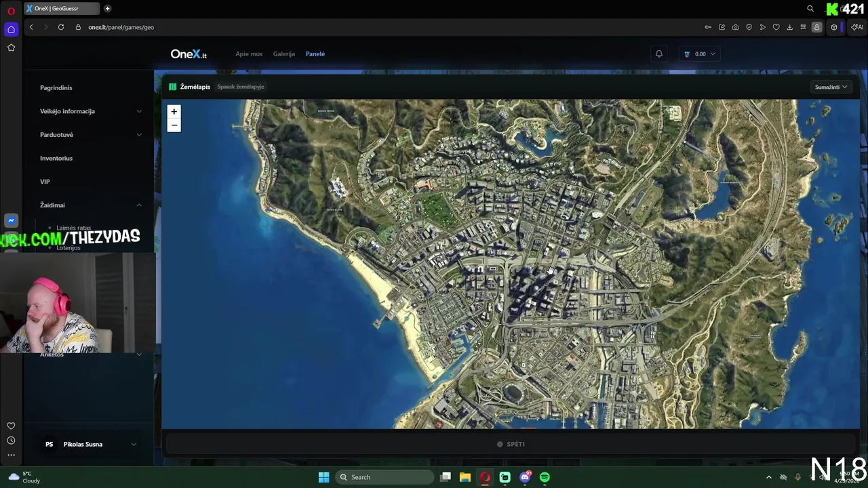Show hidden system tray icons

[x=768, y=477]
